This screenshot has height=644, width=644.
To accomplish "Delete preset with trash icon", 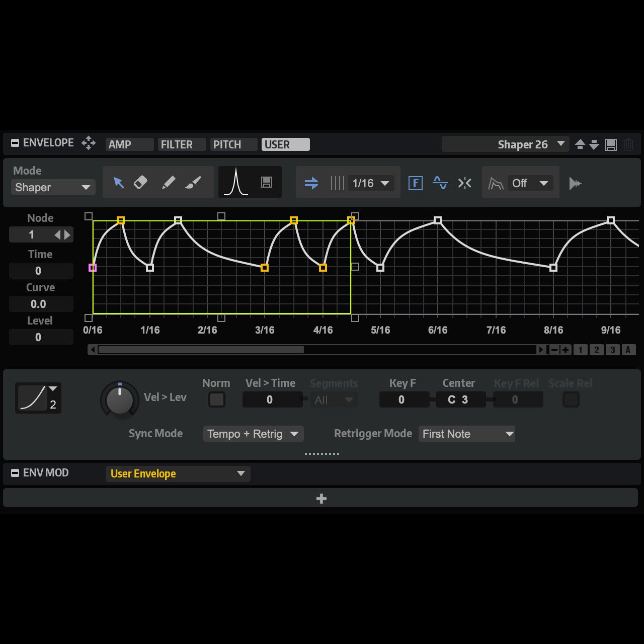I will (628, 144).
